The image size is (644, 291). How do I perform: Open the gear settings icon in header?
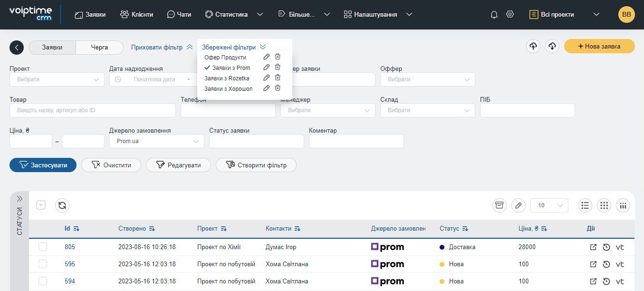point(510,14)
